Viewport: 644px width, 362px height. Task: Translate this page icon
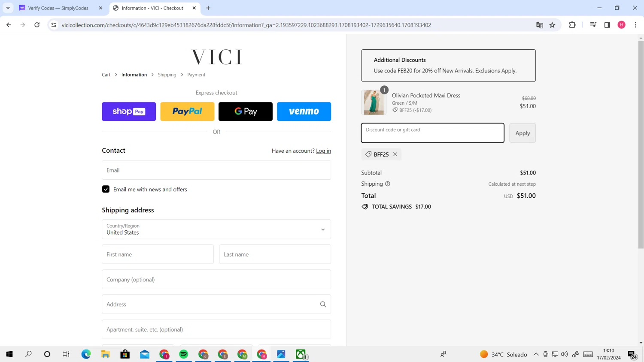(x=540, y=25)
